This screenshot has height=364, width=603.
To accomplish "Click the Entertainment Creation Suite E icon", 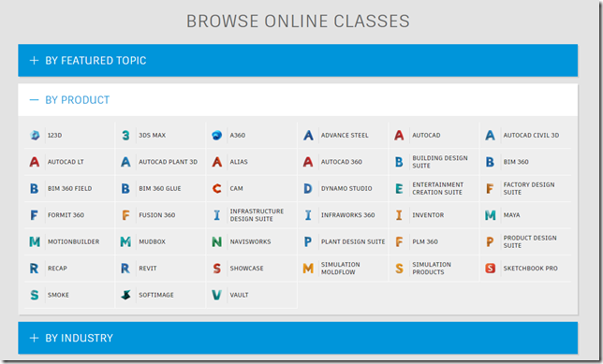I will (399, 188).
